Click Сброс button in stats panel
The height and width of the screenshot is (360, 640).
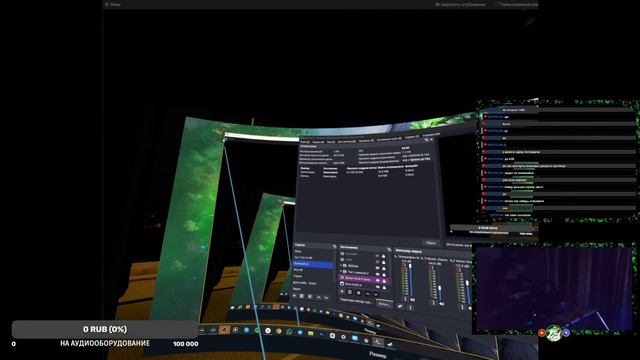[431, 243]
